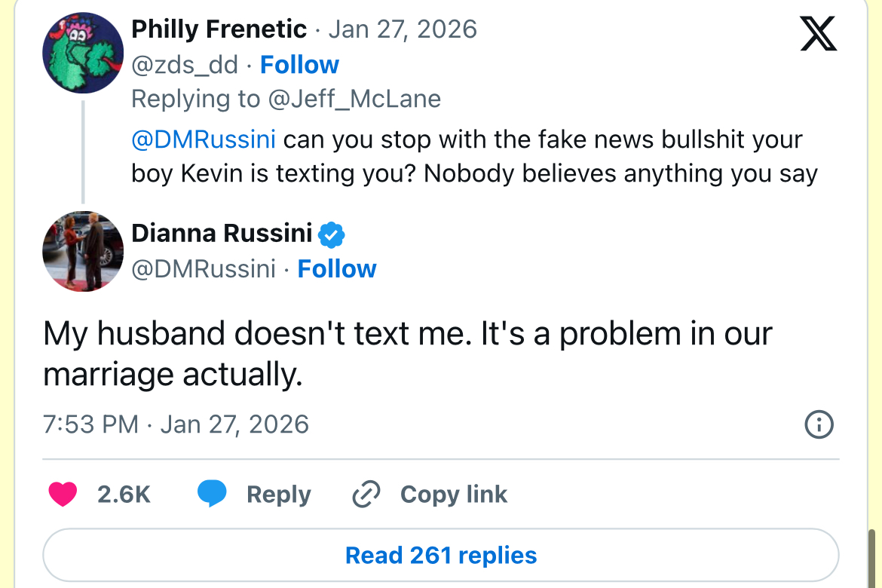Screen dimensions: 882x588
Task: Follow the @DMRussini account
Action: [x=337, y=268]
